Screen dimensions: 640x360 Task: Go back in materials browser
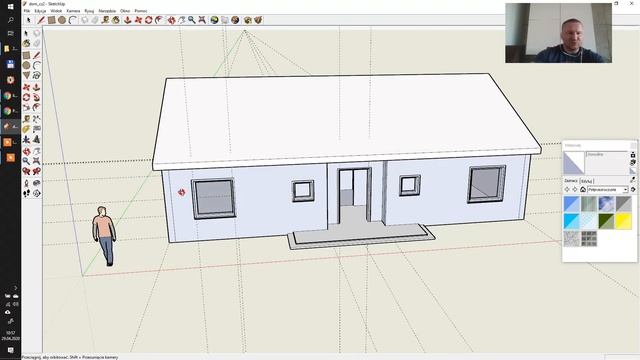tap(567, 190)
